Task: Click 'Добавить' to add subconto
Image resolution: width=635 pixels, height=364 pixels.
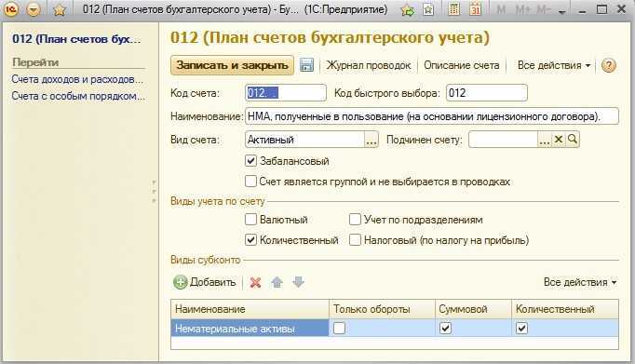Action: click(205, 282)
